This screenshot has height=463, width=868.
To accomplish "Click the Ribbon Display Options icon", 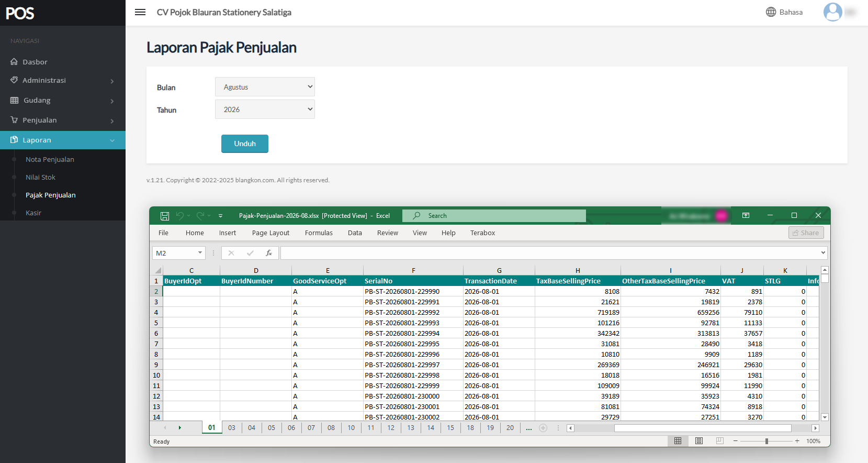I will click(x=746, y=215).
